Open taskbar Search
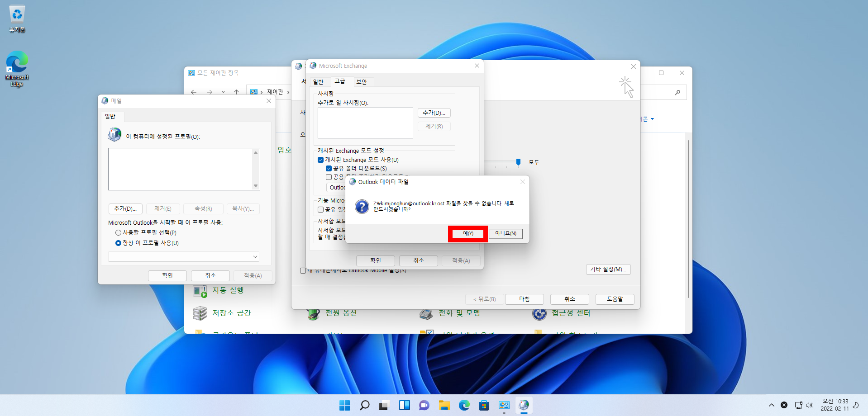This screenshot has height=416, width=868. 364,405
